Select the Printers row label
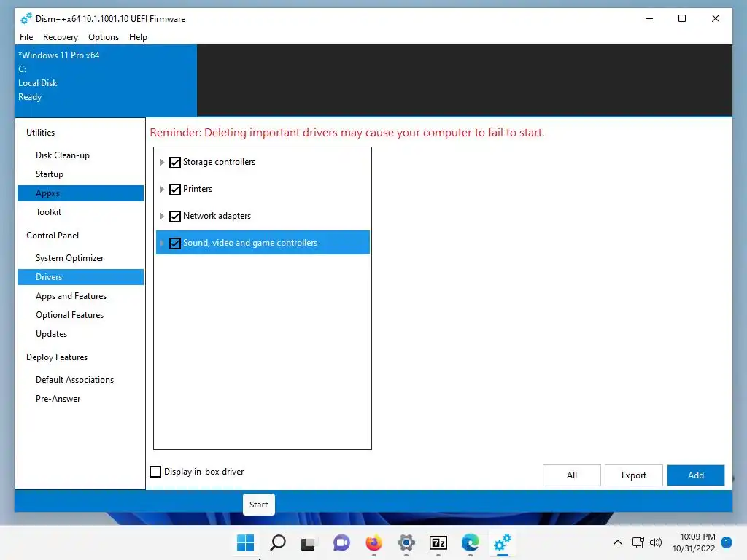Screen dimensions: 747x560 [x=198, y=189]
